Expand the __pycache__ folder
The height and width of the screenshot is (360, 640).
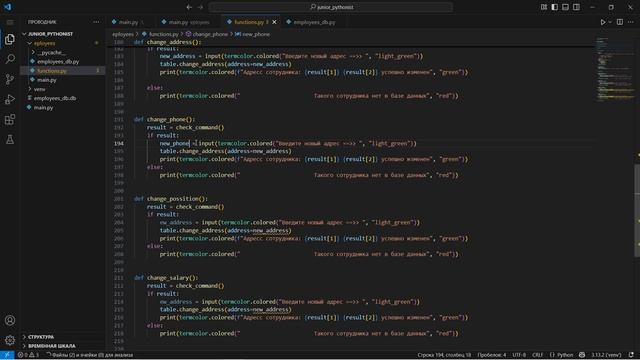pyautogui.click(x=33, y=52)
